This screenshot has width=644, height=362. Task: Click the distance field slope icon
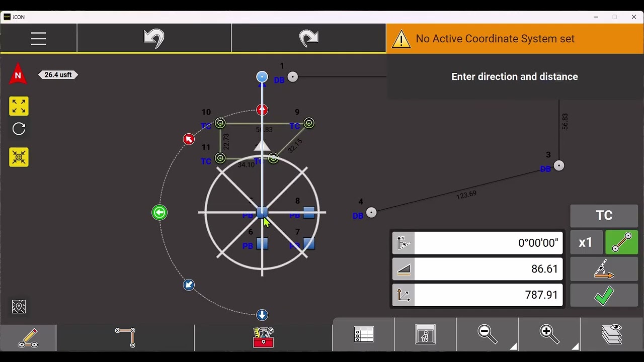click(404, 269)
